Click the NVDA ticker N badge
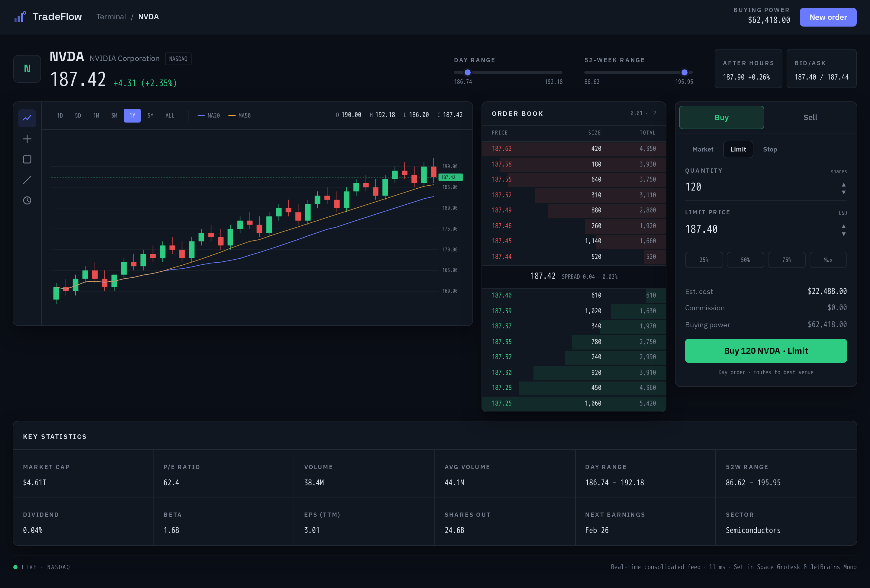870x588 pixels. 27,69
